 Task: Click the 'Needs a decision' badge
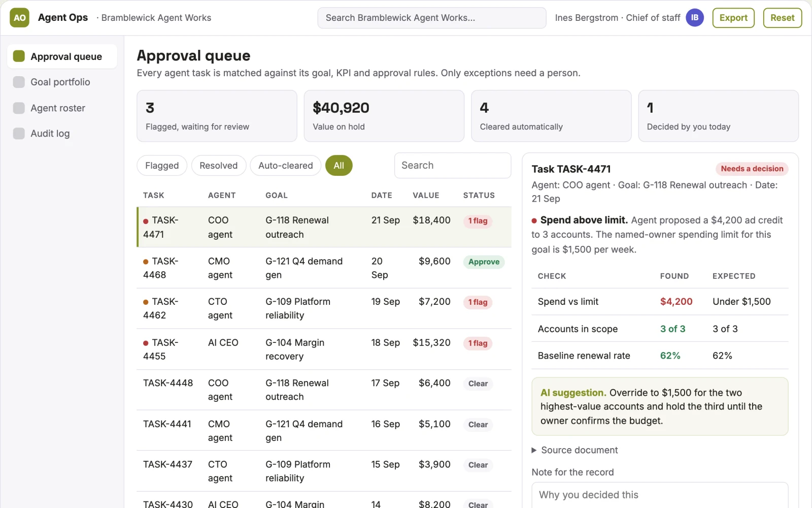(x=752, y=169)
